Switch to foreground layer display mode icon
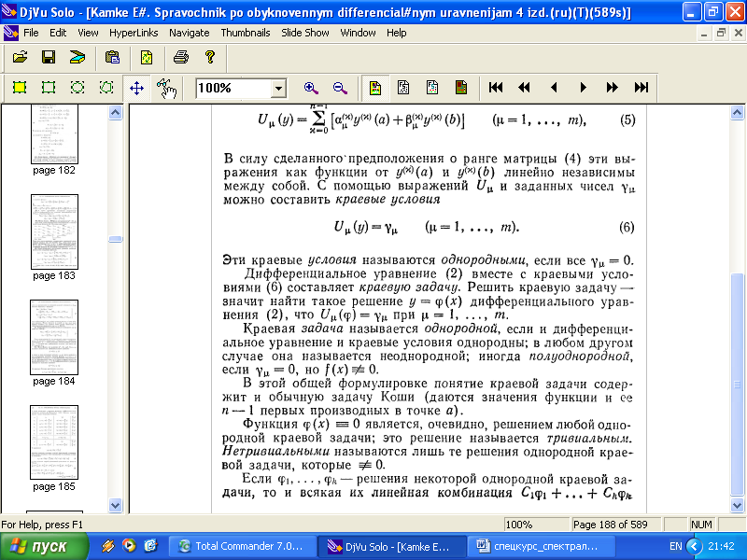The image size is (747, 560). click(432, 88)
